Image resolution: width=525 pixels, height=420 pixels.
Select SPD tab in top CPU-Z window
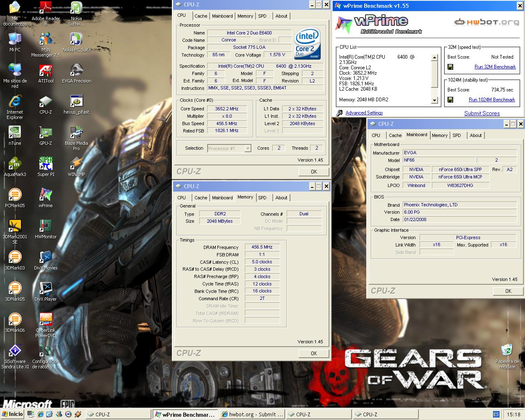[262, 16]
